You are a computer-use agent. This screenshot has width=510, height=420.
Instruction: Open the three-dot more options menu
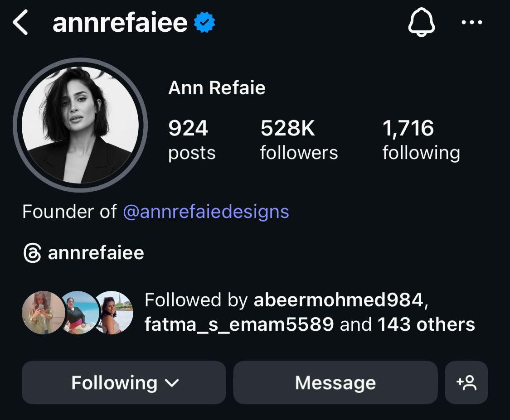pyautogui.click(x=471, y=23)
